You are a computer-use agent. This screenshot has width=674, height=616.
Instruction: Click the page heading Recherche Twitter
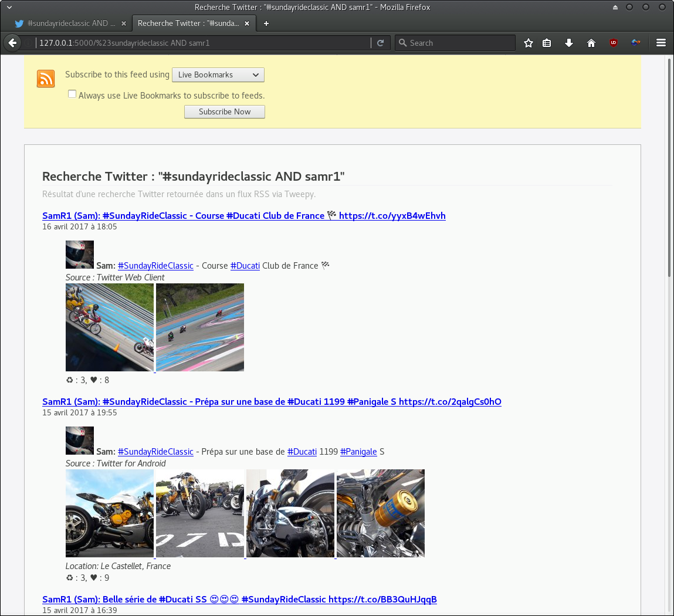tap(194, 177)
